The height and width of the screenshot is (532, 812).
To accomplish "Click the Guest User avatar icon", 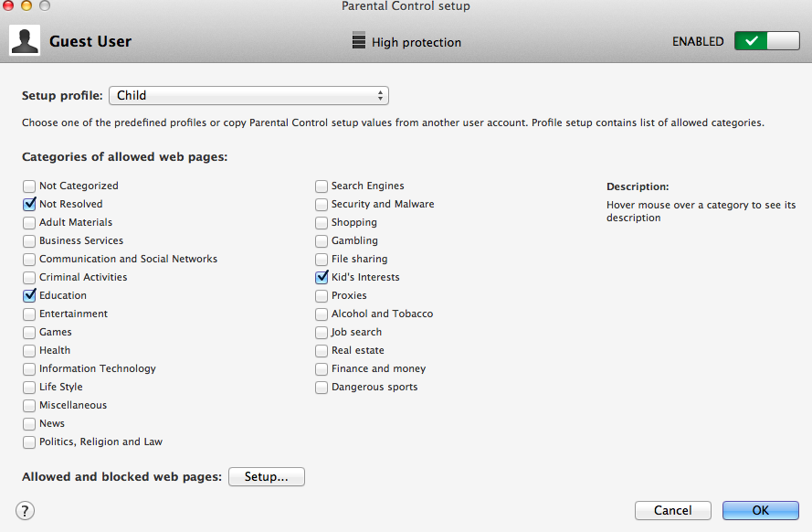I will point(25,40).
